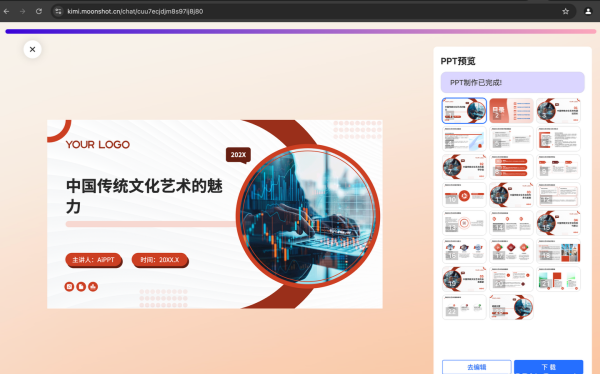Click the first round icon below presenter label
The width and height of the screenshot is (600, 374).
click(69, 286)
